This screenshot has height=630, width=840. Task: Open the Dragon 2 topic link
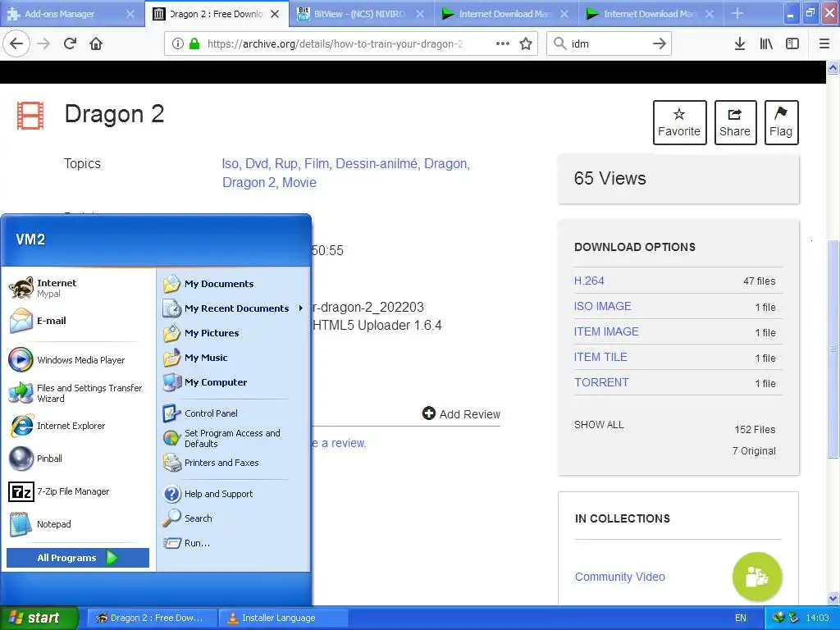point(249,183)
